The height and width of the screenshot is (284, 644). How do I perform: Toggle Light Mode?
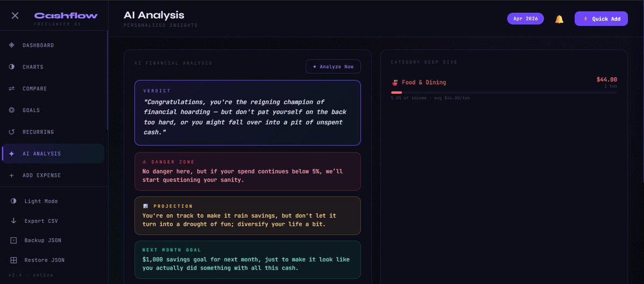pos(53,201)
